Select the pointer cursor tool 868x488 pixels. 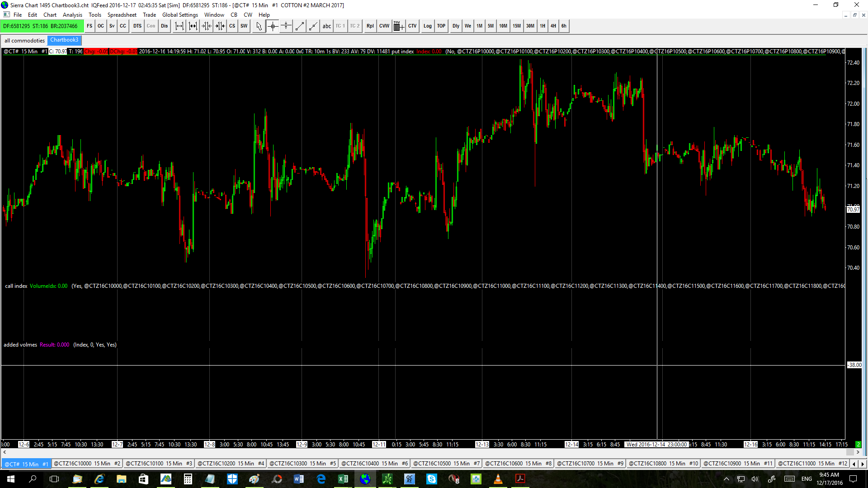point(259,26)
